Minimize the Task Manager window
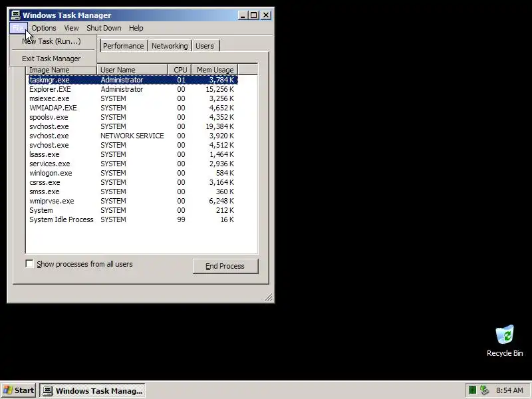 click(243, 15)
